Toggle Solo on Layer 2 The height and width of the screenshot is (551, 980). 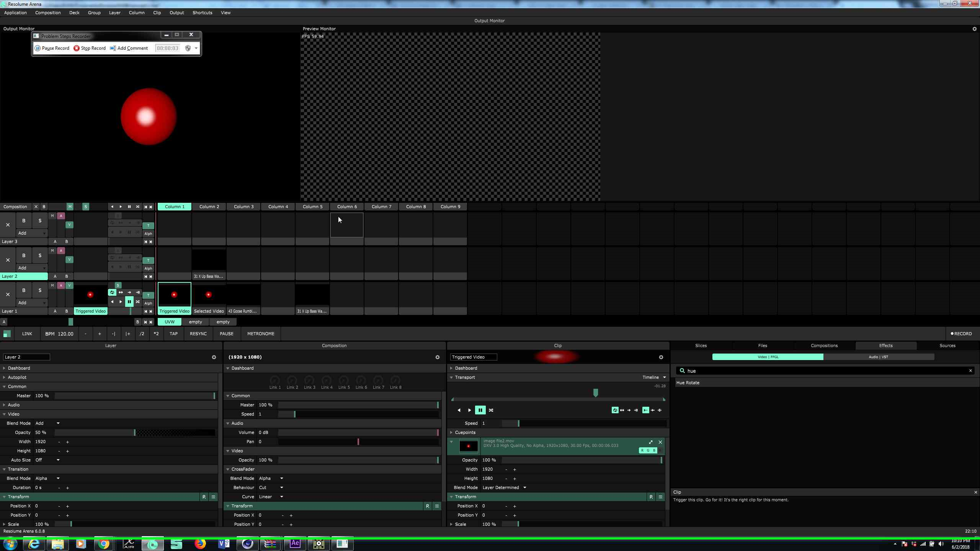(40, 255)
